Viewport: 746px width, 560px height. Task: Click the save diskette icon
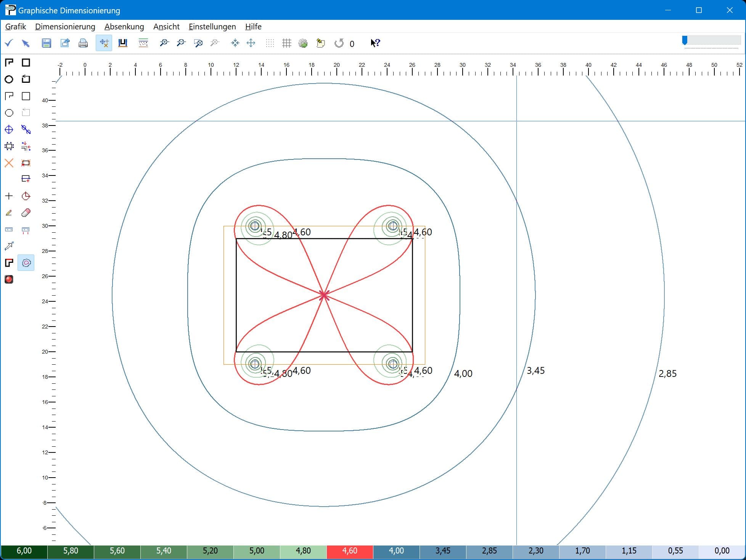[46, 43]
